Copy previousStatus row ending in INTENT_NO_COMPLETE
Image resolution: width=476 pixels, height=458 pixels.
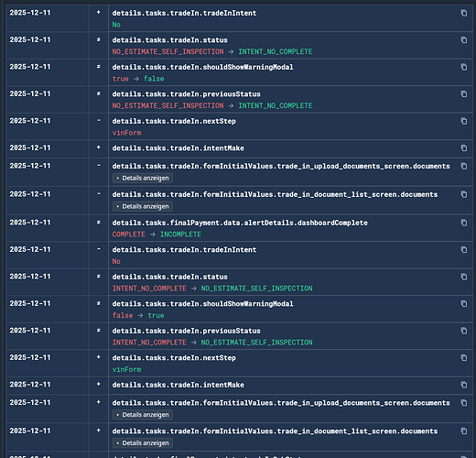(464, 94)
